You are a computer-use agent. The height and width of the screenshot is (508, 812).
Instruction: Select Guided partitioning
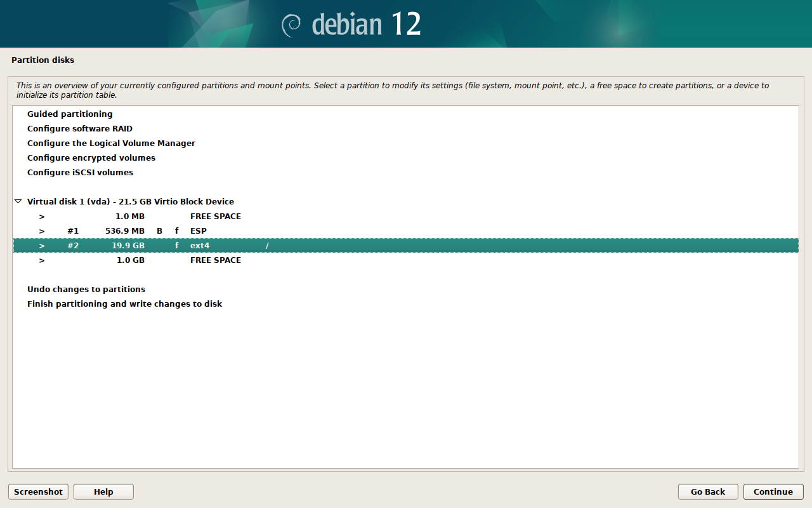point(70,114)
